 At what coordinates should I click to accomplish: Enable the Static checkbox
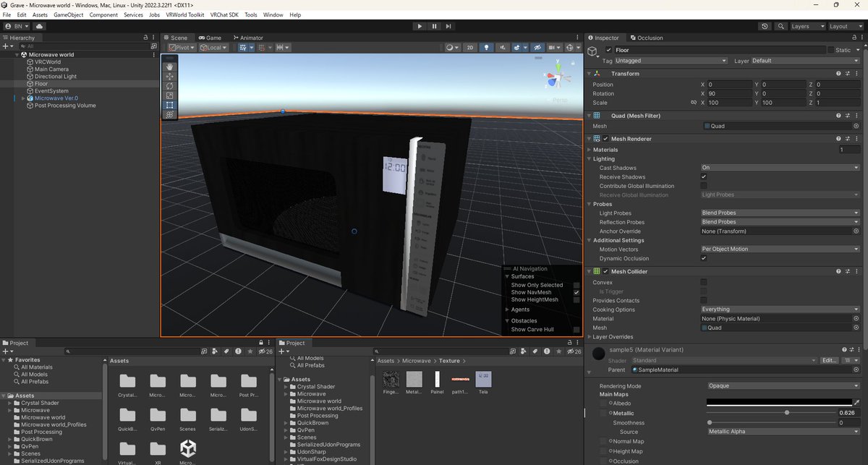click(831, 50)
